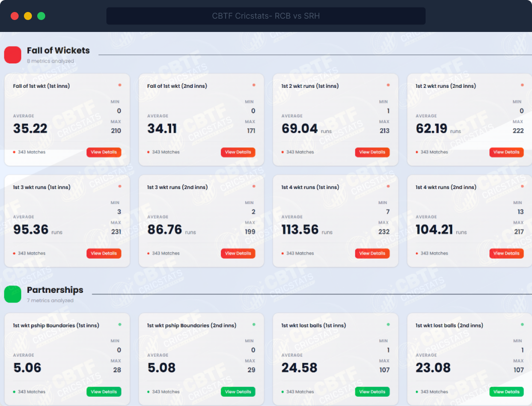Select the Fall of Wickets section heading
Viewport: 532px width, 406px height.
pyautogui.click(x=58, y=51)
